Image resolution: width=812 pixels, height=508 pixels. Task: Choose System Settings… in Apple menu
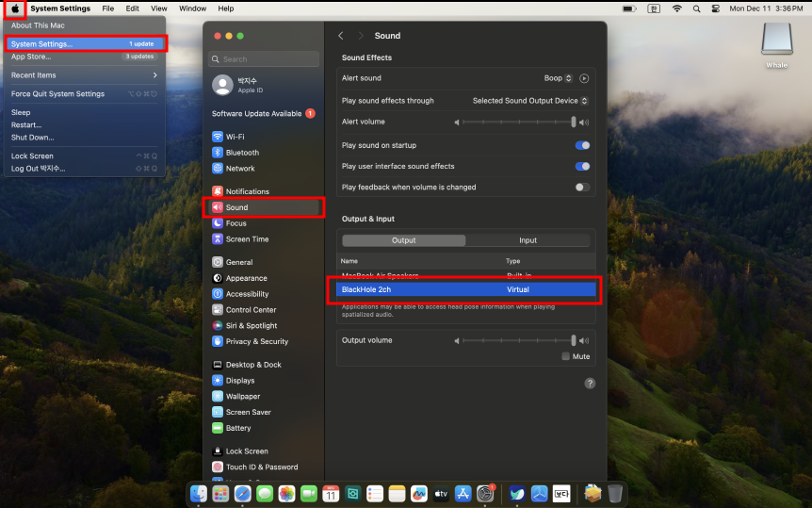point(85,44)
